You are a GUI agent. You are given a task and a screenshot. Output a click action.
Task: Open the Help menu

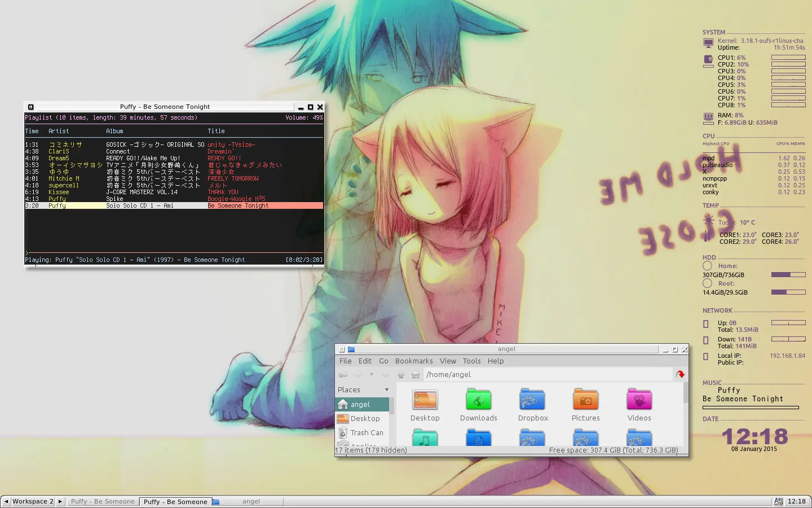pos(496,361)
